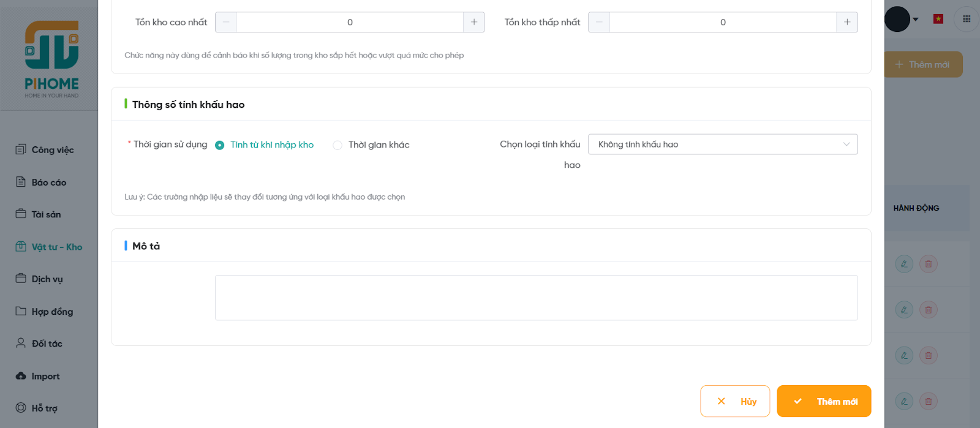Select "Thời gian khác" radio option
The image size is (980, 428).
click(337, 145)
